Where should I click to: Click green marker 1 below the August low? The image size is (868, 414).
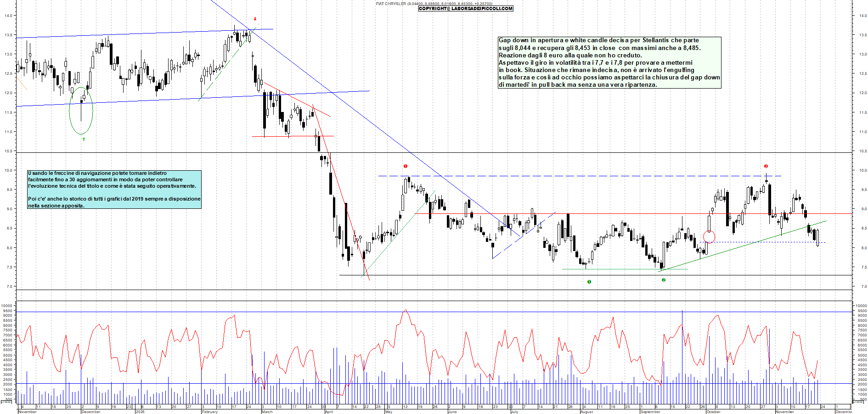(x=589, y=282)
